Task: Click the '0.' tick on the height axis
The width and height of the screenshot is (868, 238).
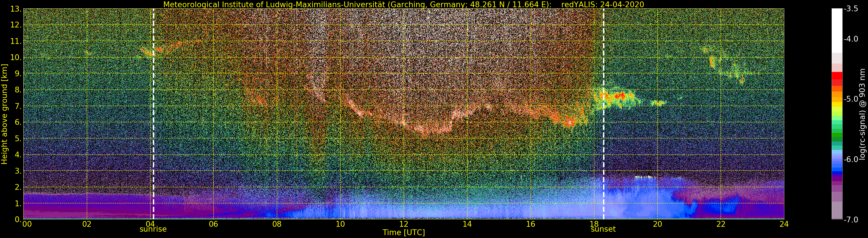Action: [x=18, y=219]
